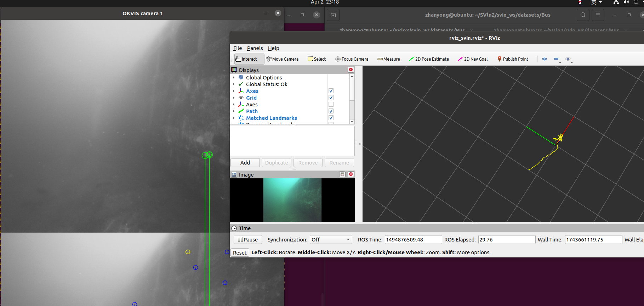
Task: Select the Global Status: Ok label
Action: tap(267, 84)
